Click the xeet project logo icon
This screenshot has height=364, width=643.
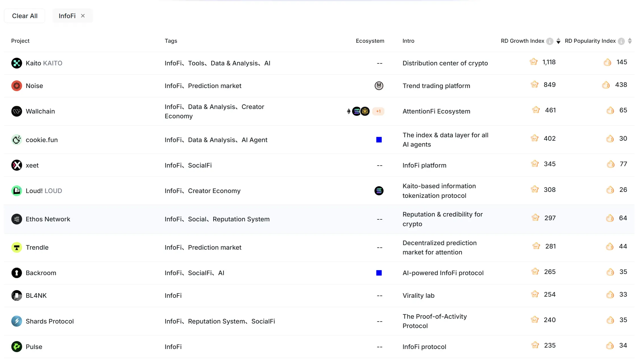pos(17,165)
